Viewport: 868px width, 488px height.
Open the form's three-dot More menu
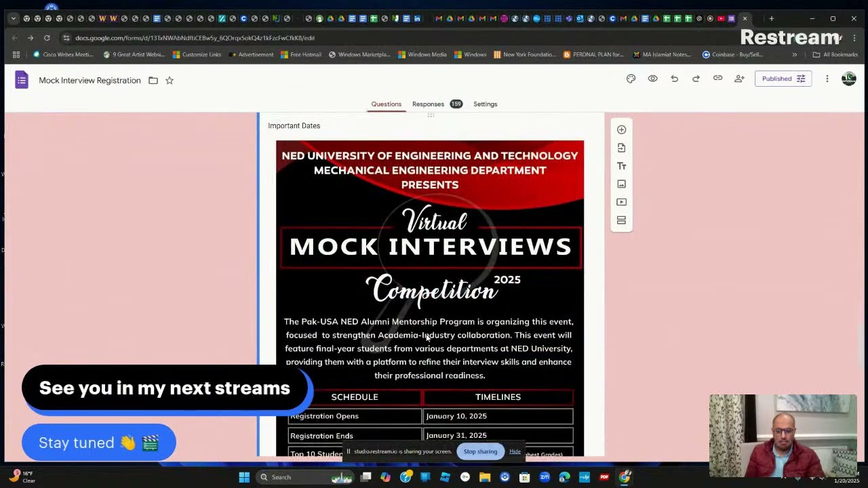tap(827, 79)
